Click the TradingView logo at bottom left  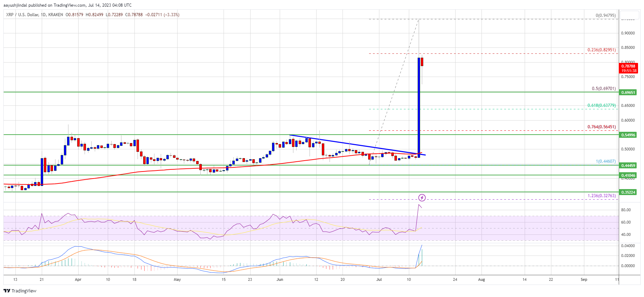point(20,291)
